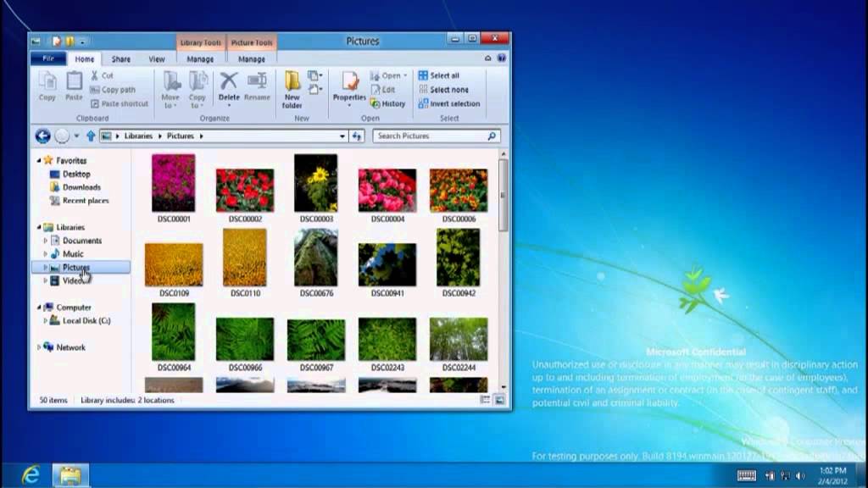The width and height of the screenshot is (868, 488).
Task: Open address bar history dropdown
Action: click(342, 136)
